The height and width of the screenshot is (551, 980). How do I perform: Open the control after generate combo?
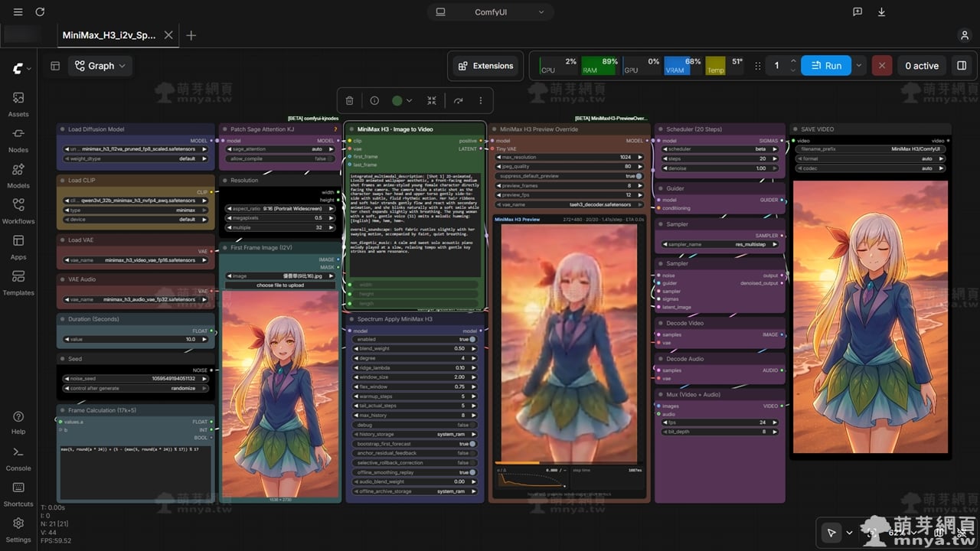[x=136, y=388]
